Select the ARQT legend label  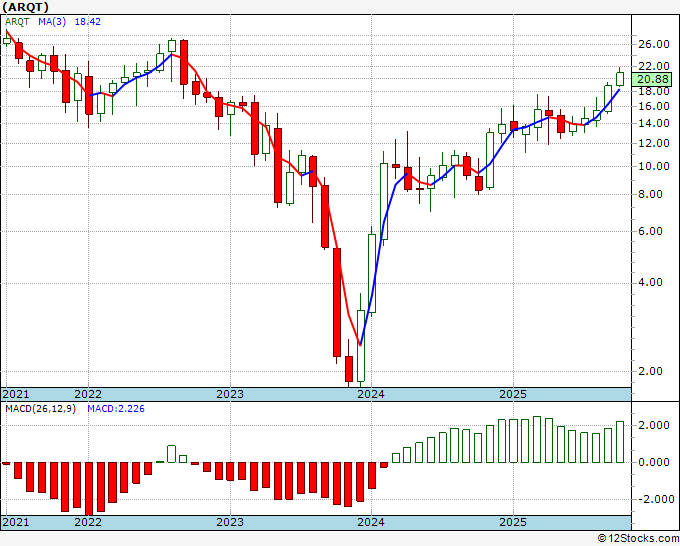(17, 22)
